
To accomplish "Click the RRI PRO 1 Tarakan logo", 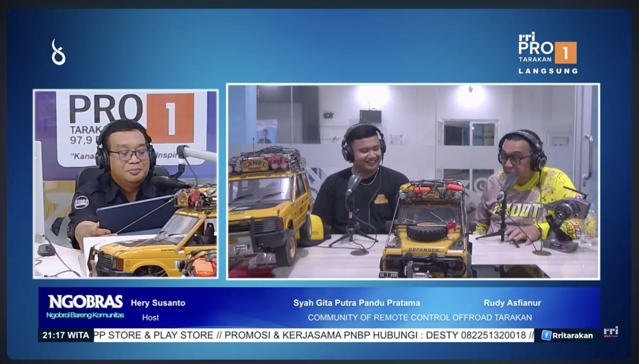I will tap(547, 48).
